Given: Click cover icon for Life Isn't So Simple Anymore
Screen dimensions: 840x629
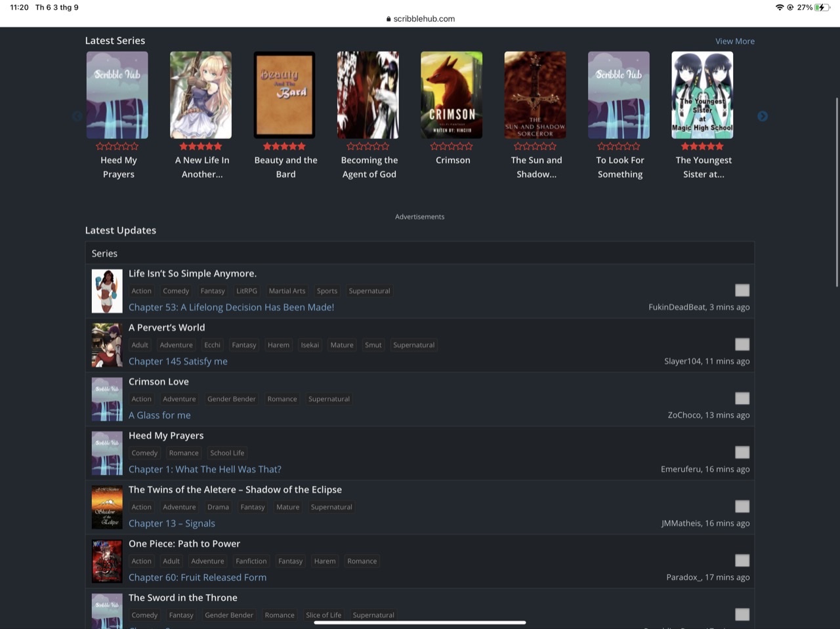Looking at the screenshot, I should (x=107, y=291).
